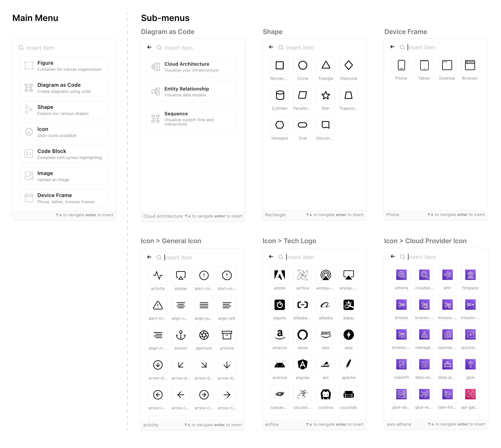This screenshot has width=501, height=448.
Task: Select the Star shape icon
Action: tap(326, 95)
